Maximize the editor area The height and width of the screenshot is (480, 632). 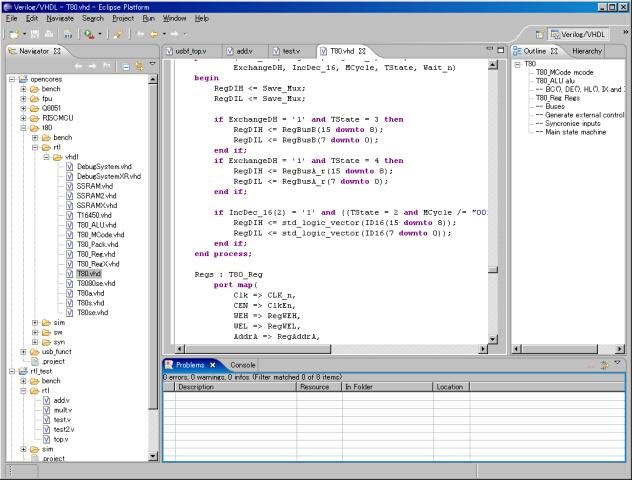[502, 50]
